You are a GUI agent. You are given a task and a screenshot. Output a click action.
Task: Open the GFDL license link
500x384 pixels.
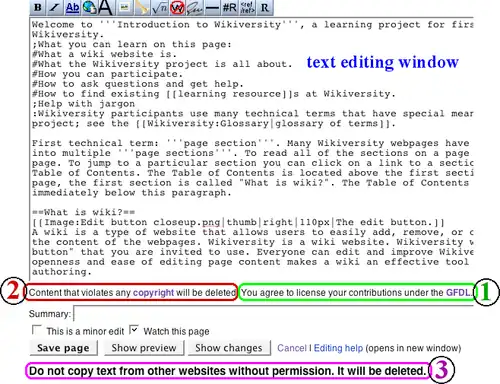coord(458,293)
